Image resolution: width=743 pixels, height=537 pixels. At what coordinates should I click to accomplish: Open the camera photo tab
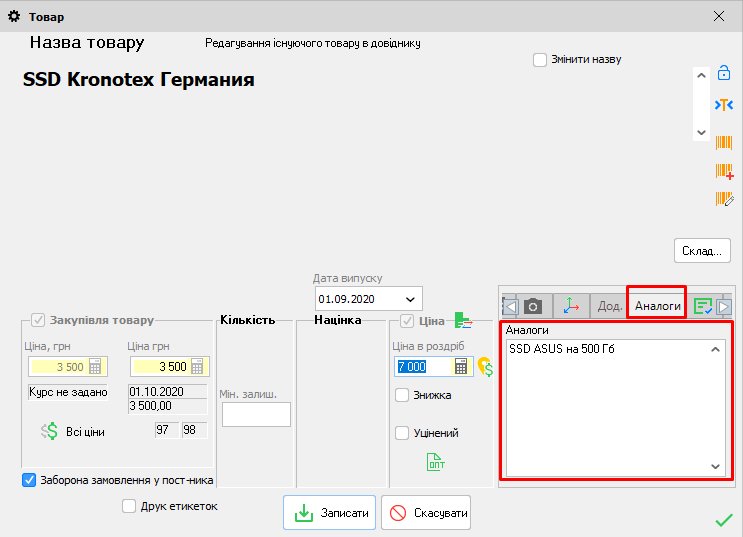click(x=534, y=306)
